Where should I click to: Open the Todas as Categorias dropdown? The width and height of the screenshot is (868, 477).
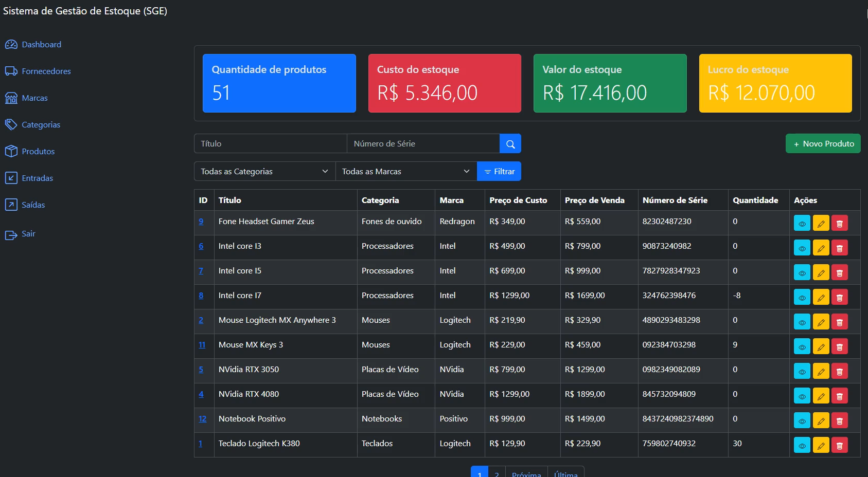[x=264, y=172]
